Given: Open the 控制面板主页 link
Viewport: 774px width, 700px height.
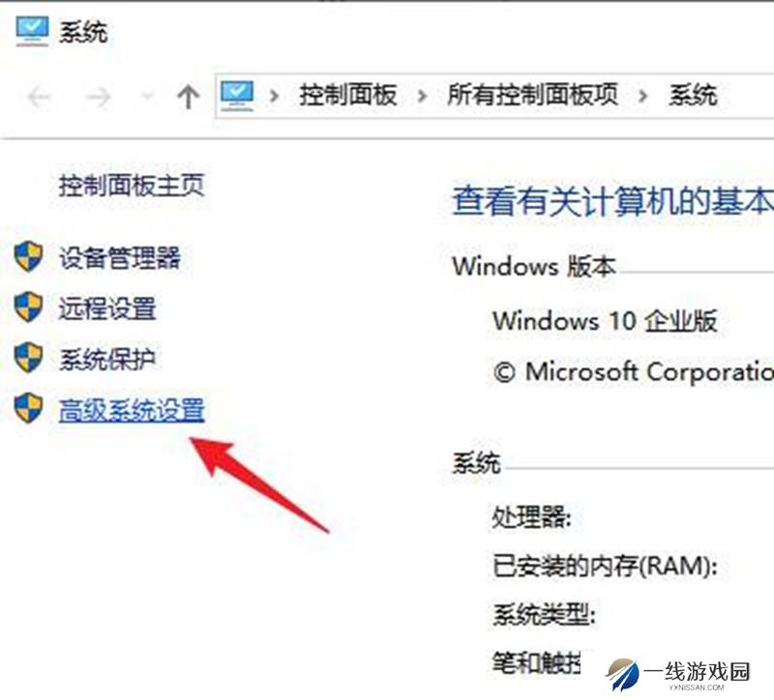Looking at the screenshot, I should coord(132,186).
